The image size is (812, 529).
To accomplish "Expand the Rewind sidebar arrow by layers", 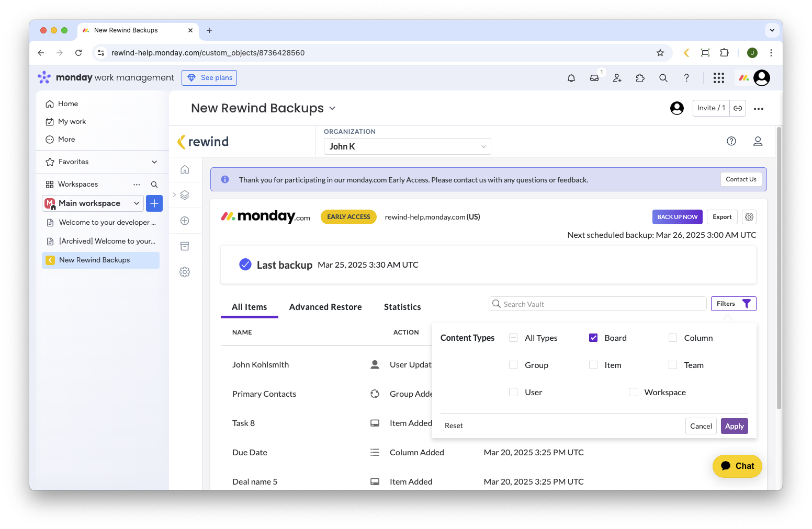I will (174, 195).
